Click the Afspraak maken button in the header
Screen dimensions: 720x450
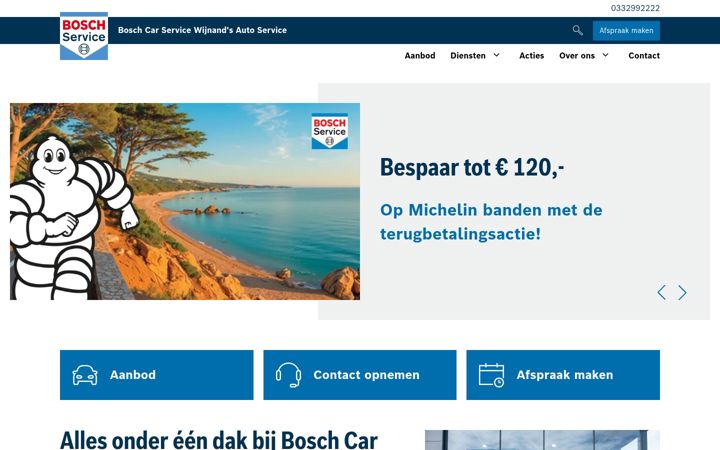(626, 30)
